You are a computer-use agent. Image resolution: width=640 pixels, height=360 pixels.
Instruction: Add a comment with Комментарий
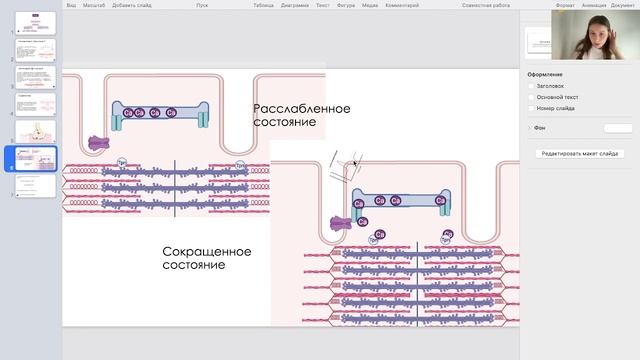(x=402, y=5)
